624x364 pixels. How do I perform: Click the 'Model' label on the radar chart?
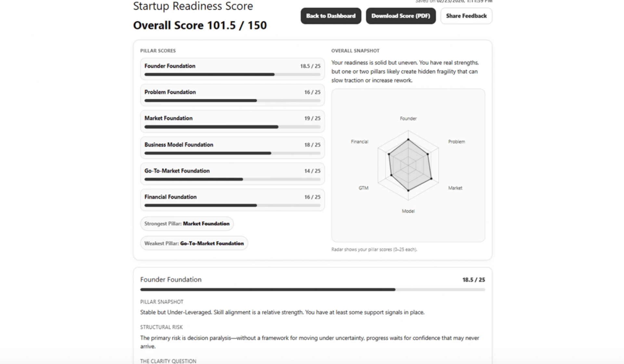click(408, 211)
